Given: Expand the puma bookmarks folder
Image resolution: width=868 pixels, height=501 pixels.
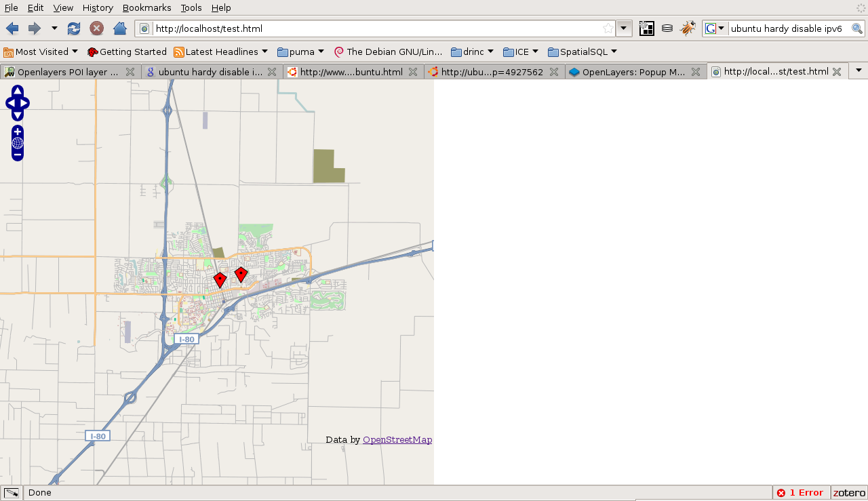Looking at the screenshot, I should 301,52.
